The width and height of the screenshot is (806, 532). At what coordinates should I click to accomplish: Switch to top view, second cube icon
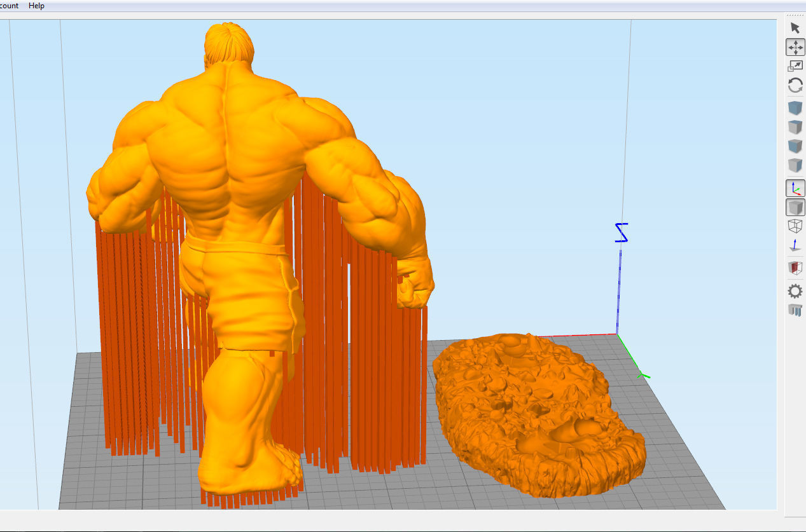(795, 127)
